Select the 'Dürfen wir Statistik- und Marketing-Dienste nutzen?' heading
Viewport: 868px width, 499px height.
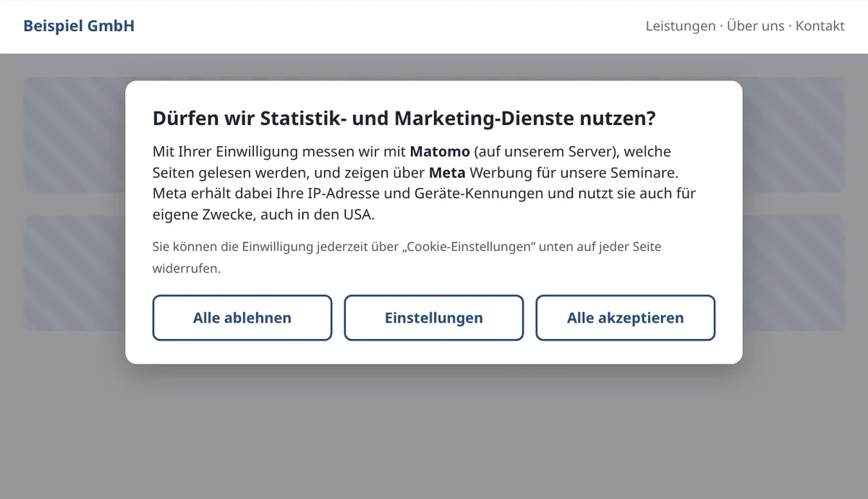[404, 119]
